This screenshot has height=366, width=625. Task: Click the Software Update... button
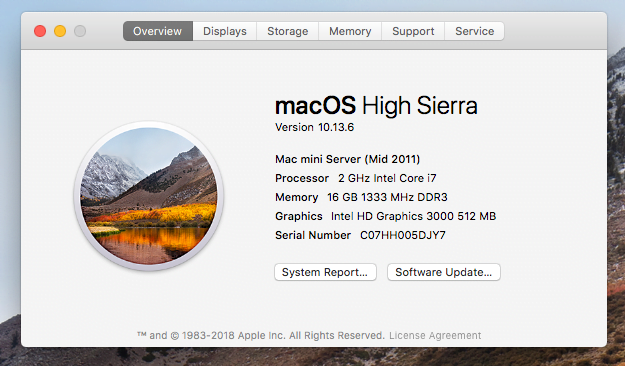click(x=444, y=272)
